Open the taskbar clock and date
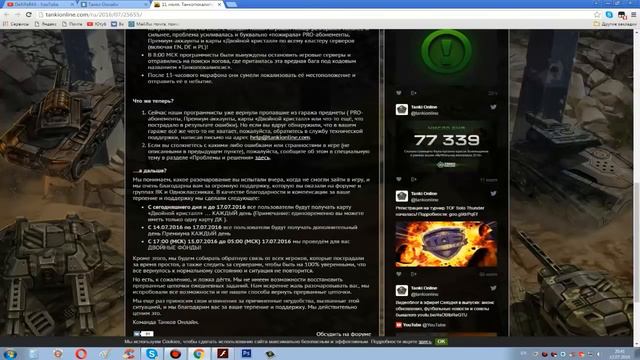Image resolution: width=640 pixels, height=360 pixels. click(x=619, y=354)
